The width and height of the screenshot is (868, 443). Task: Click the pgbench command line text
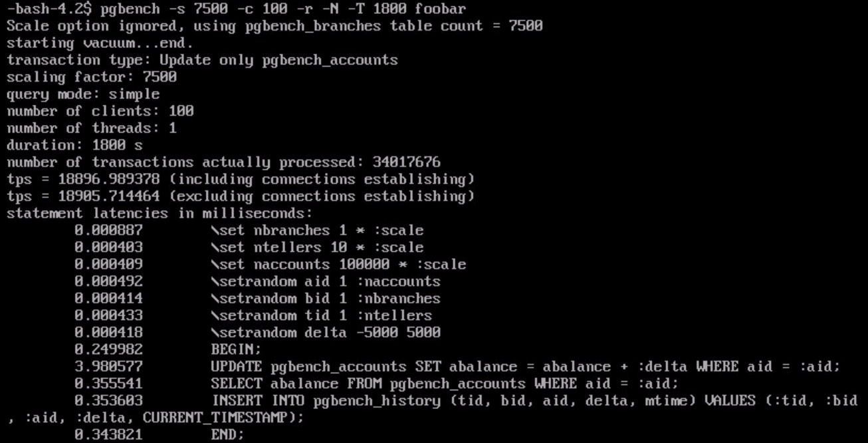click(236, 9)
